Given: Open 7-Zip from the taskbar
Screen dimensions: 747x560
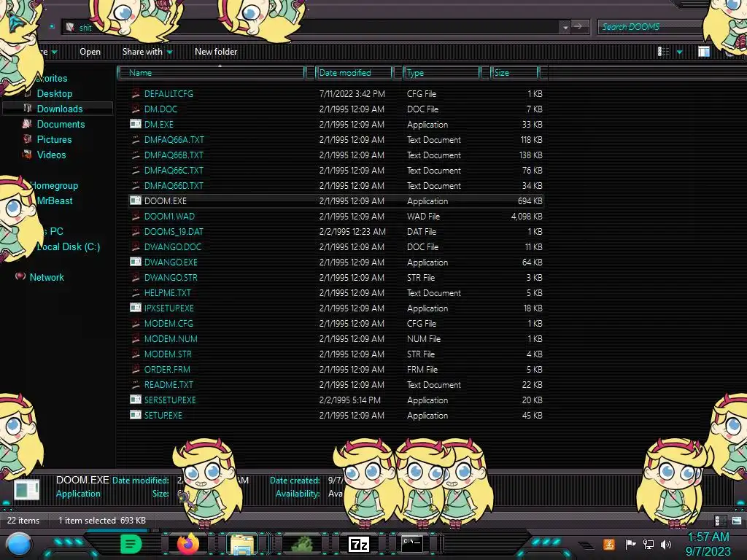Looking at the screenshot, I should pos(359,544).
